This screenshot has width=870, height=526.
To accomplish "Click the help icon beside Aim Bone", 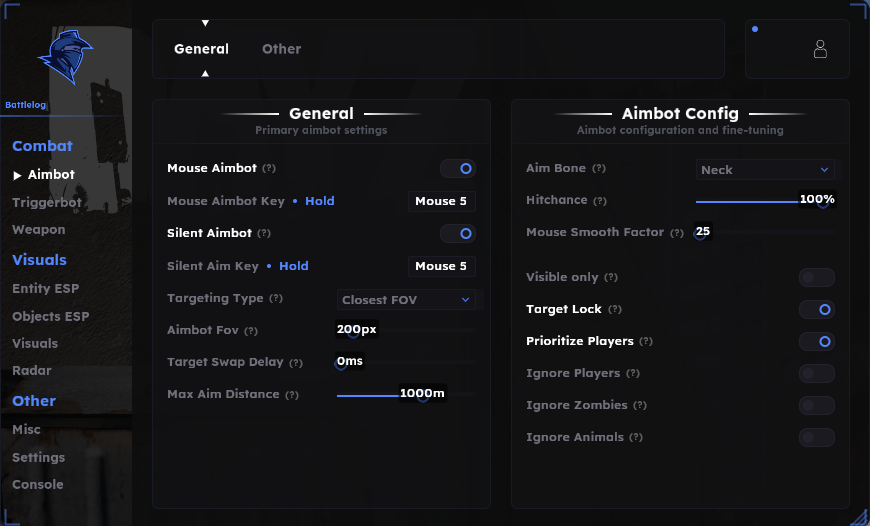I will [x=599, y=168].
